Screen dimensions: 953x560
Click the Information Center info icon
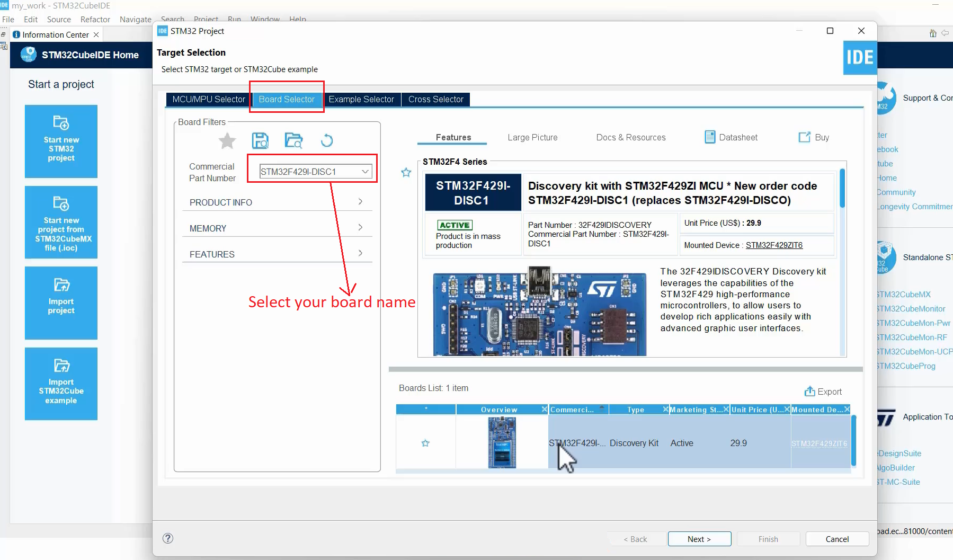pos(16,34)
